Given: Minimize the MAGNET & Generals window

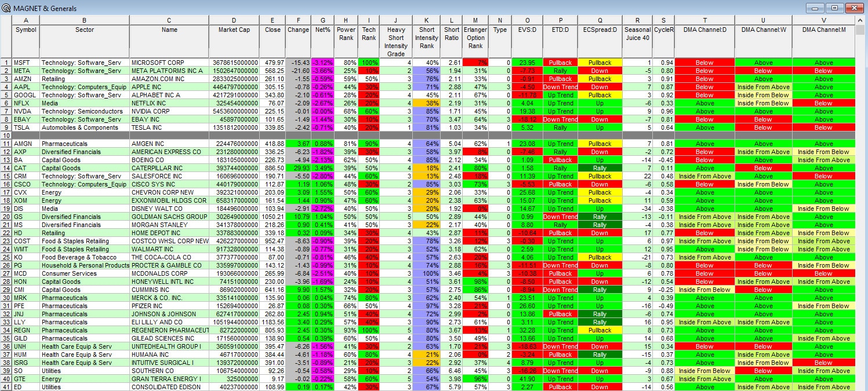Looking at the screenshot, I should tap(816, 8).
